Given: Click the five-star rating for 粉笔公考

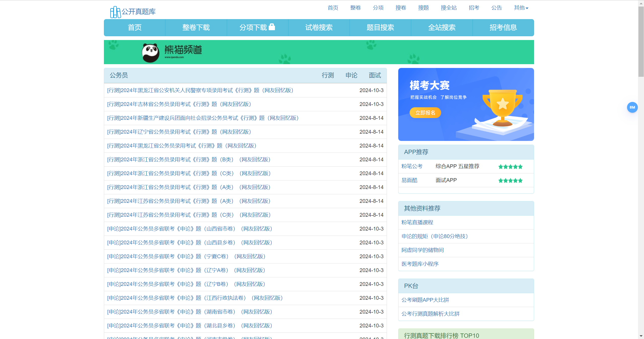Looking at the screenshot, I should pyautogui.click(x=510, y=167).
